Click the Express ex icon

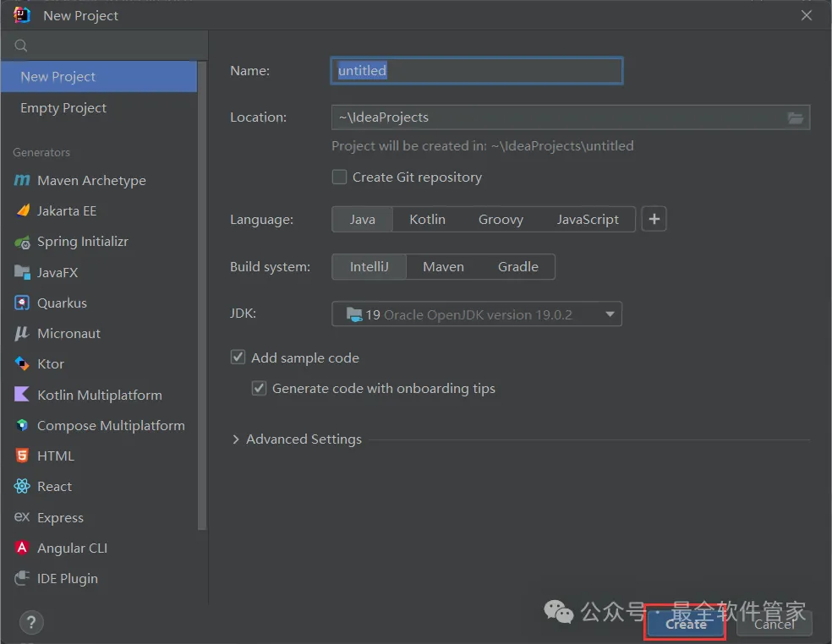click(x=22, y=516)
